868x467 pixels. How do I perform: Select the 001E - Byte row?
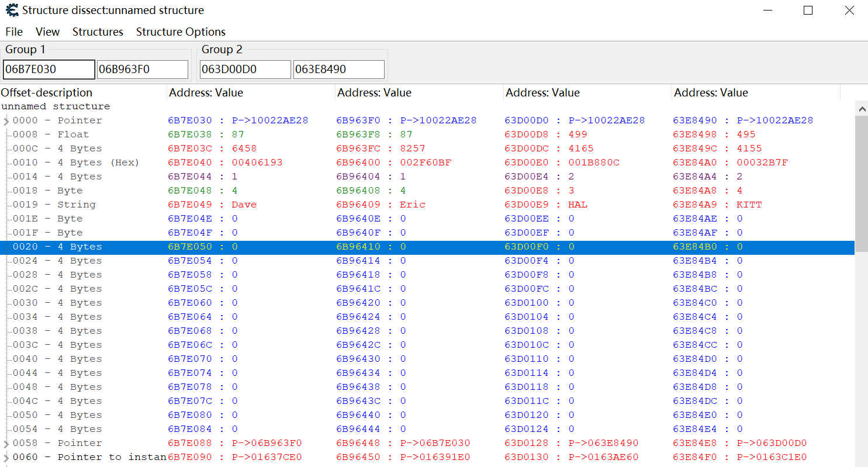point(427,219)
